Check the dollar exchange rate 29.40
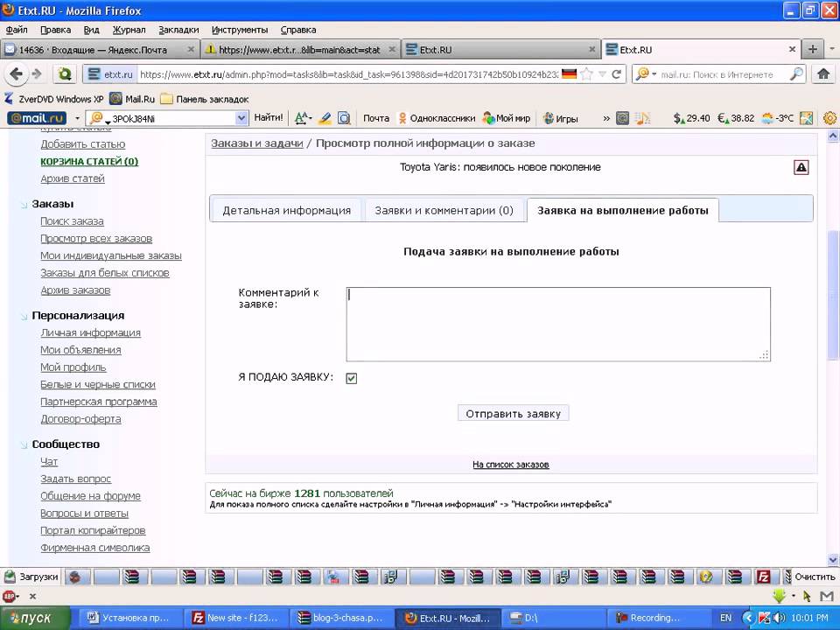 pos(691,118)
